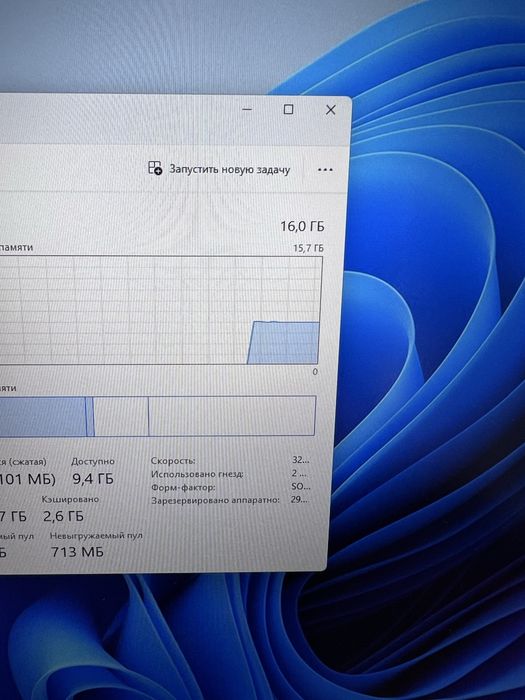Open the three-dots more options menu
Image resolution: width=525 pixels, height=700 pixels.
(325, 170)
